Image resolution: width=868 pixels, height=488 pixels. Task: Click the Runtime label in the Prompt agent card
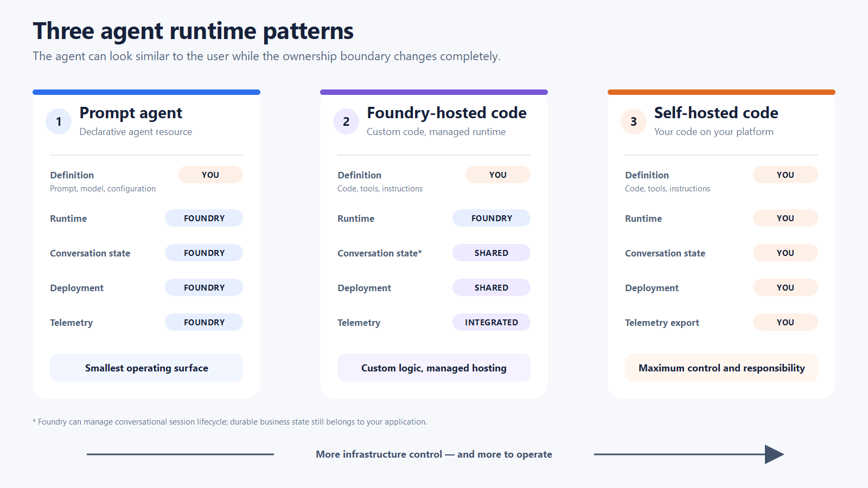tap(68, 219)
